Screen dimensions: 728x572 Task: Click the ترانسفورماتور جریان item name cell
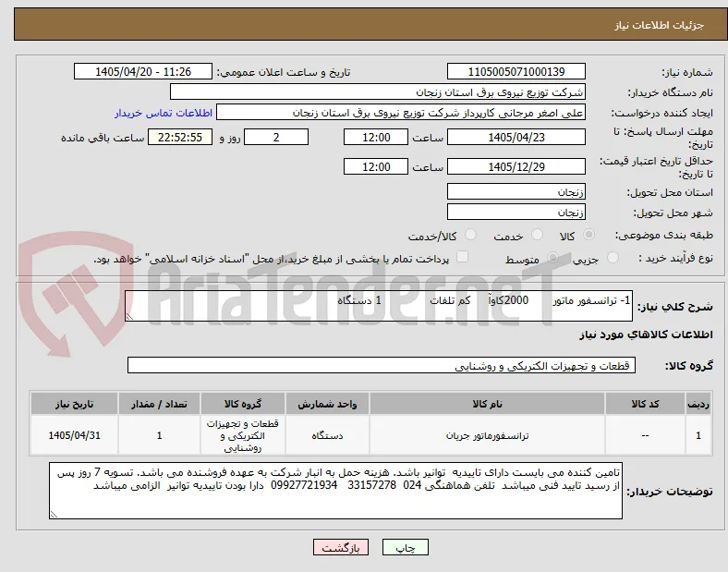coord(487,435)
